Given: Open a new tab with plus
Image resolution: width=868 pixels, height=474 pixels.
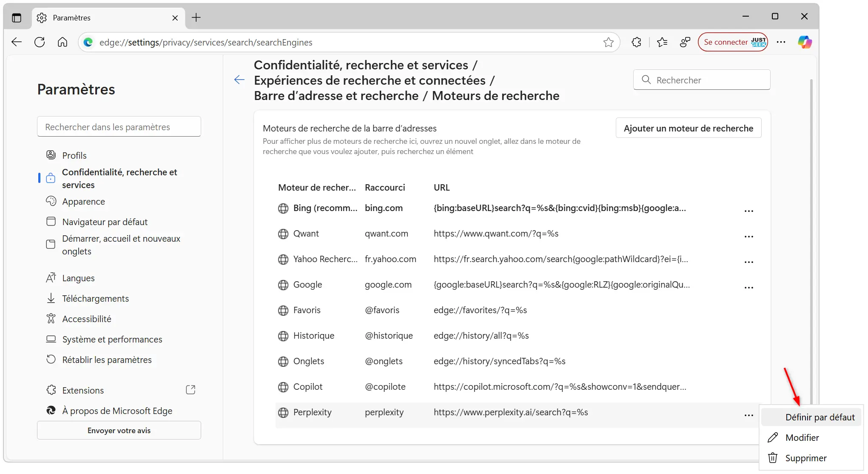Looking at the screenshot, I should pos(196,17).
